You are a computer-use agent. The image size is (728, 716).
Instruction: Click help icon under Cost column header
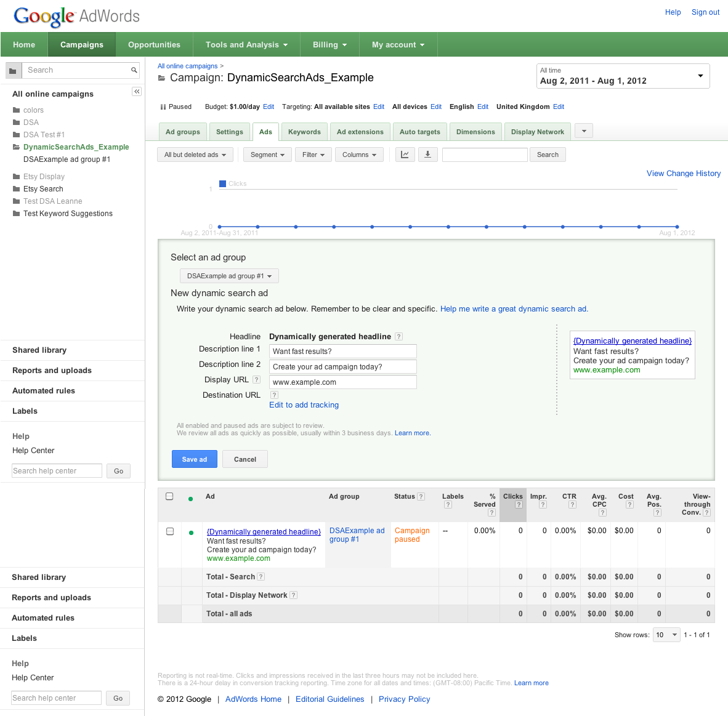tap(629, 504)
